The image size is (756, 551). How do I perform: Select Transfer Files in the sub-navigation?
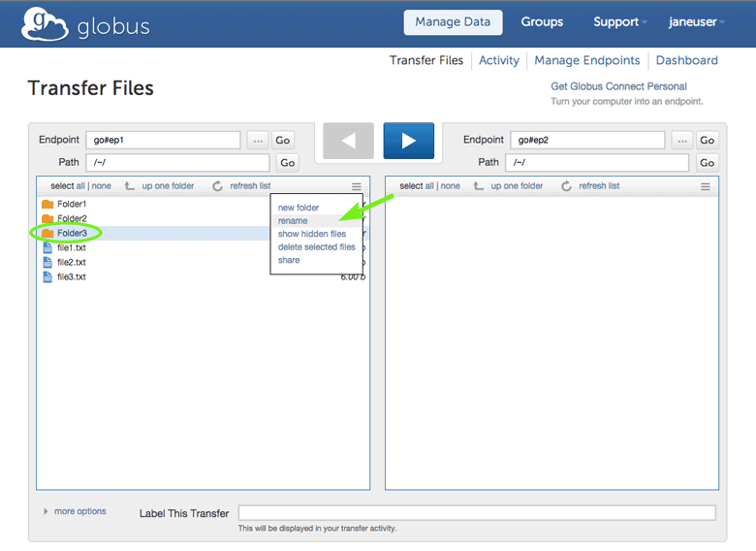click(x=426, y=60)
